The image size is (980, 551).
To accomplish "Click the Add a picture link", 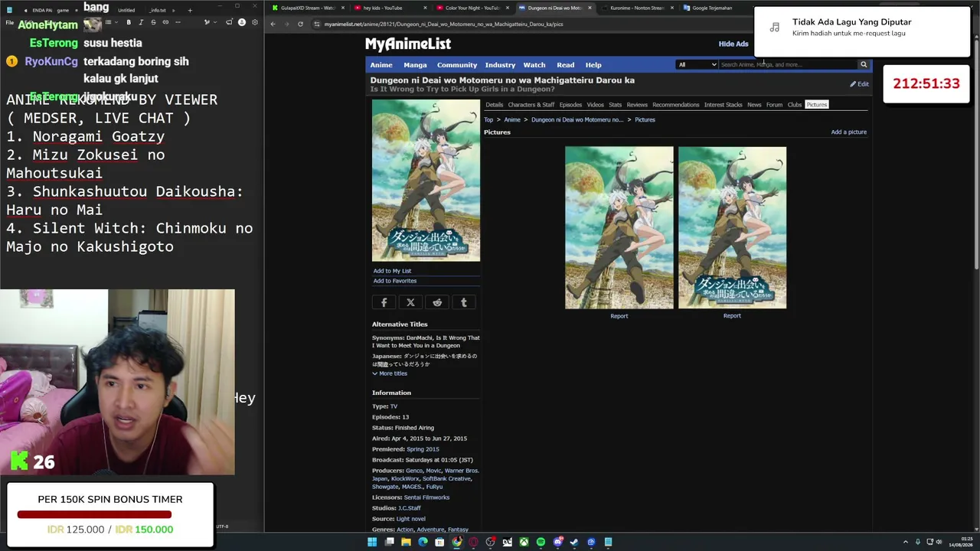I will click(849, 132).
